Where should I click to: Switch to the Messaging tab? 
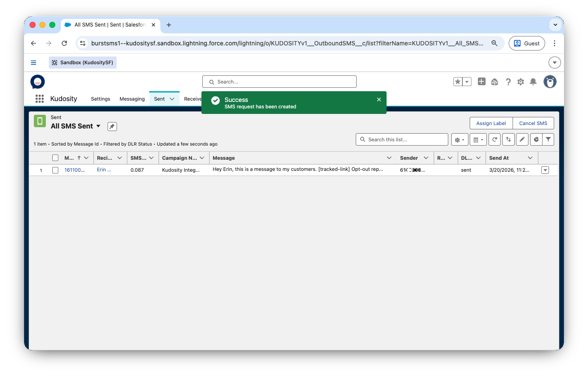coord(132,99)
